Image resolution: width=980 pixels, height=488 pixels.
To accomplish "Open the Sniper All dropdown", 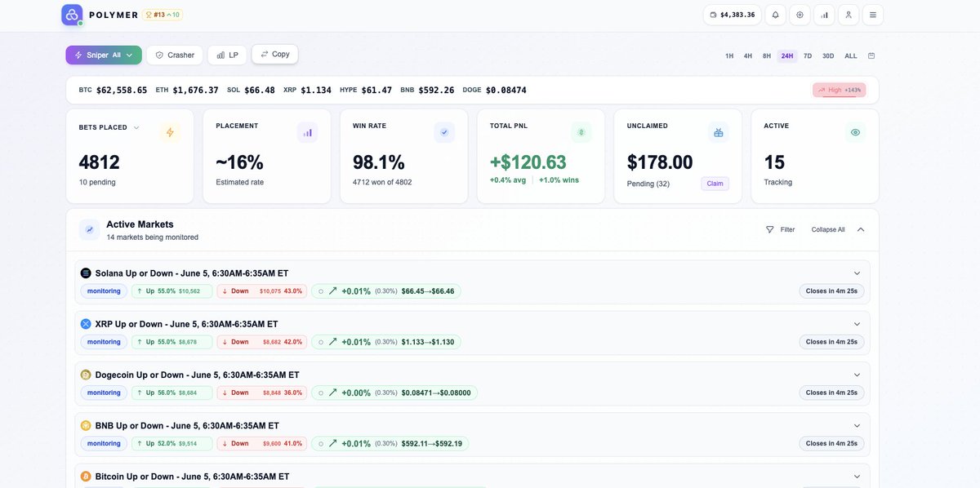I will 104,55.
